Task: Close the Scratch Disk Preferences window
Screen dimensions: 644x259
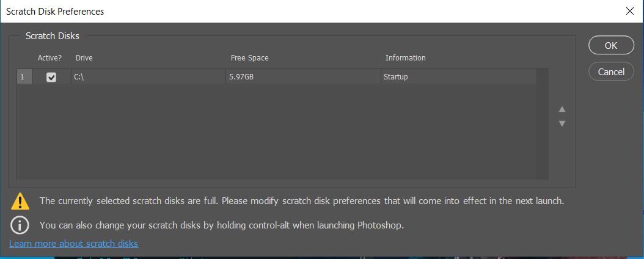Action: tap(630, 11)
